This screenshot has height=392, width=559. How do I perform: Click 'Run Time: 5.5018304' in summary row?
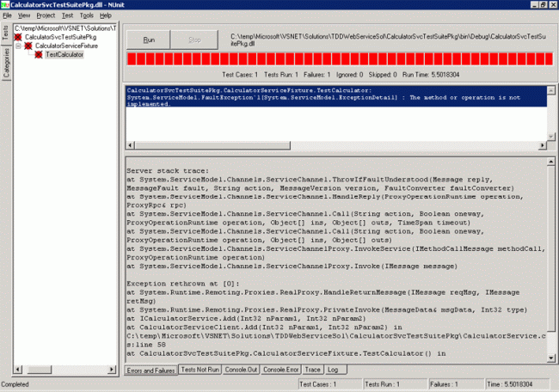(x=431, y=75)
